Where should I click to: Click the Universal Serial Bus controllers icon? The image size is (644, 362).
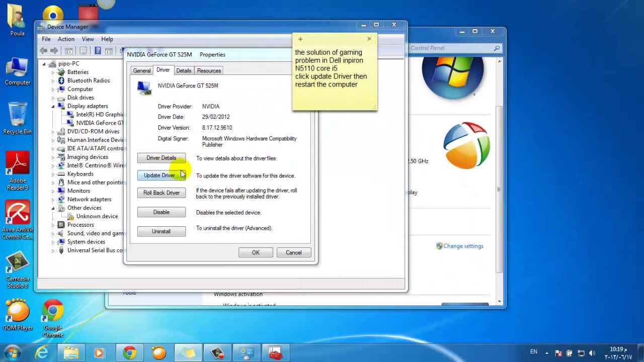tap(61, 250)
